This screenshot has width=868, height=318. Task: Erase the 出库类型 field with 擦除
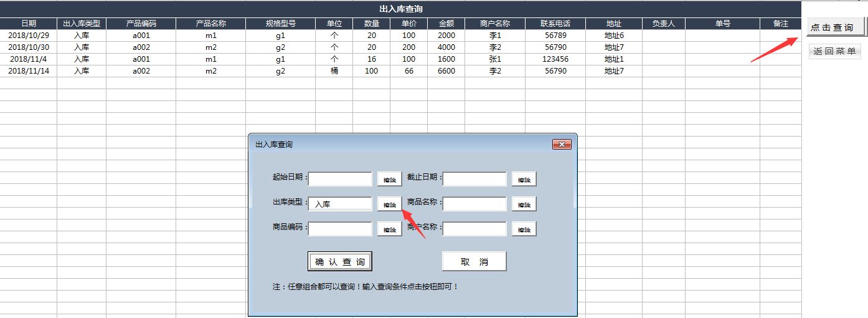click(x=390, y=205)
